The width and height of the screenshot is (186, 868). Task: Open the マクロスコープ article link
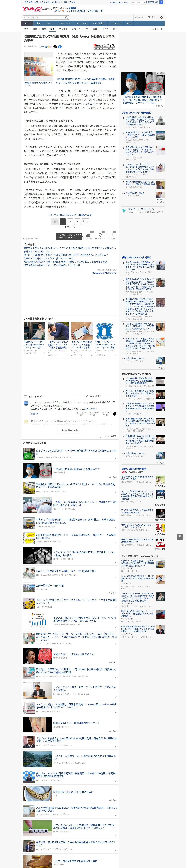[85, 554]
